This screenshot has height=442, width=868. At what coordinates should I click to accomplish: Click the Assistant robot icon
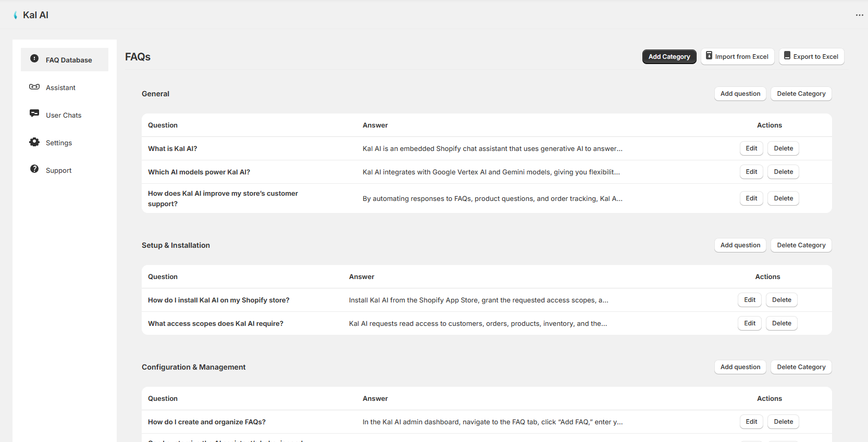pos(34,87)
